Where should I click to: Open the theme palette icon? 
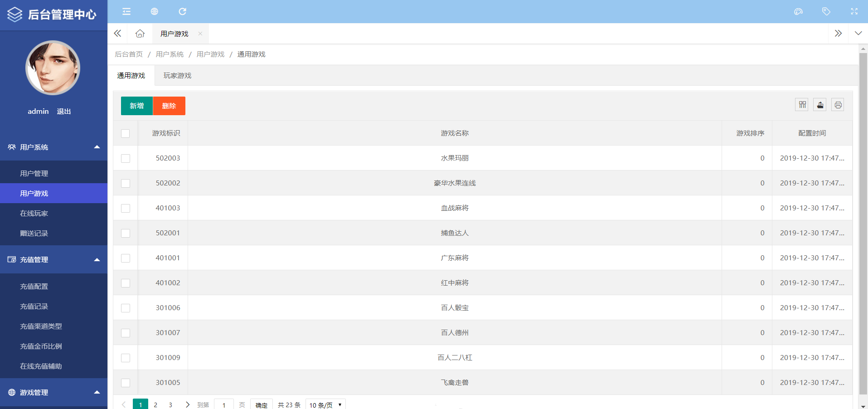tap(799, 11)
